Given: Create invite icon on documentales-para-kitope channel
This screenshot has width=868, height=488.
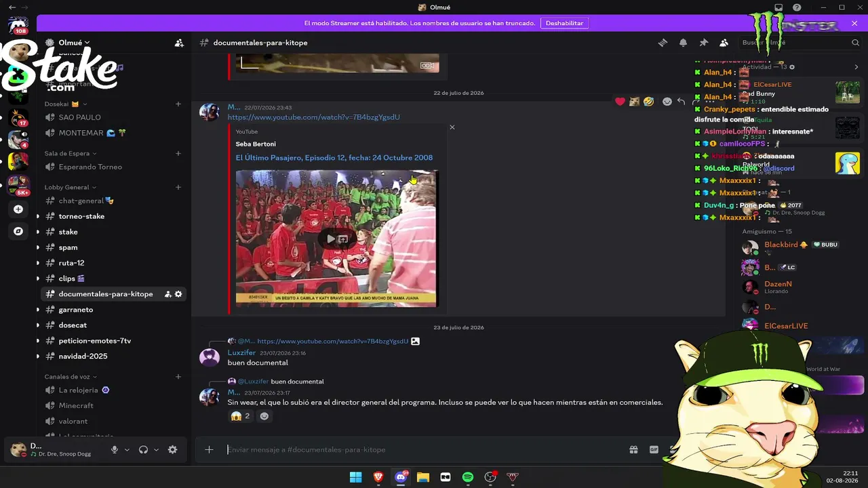Looking at the screenshot, I should coord(167,294).
